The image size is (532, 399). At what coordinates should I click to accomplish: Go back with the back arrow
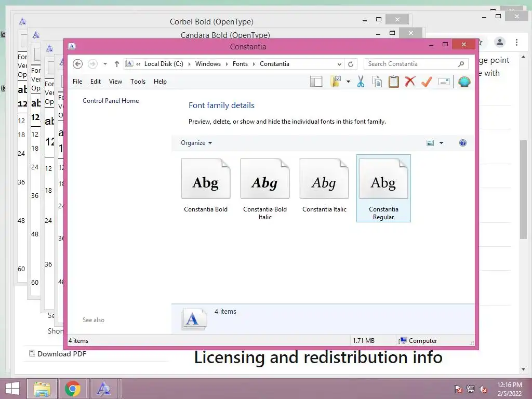pyautogui.click(x=78, y=64)
